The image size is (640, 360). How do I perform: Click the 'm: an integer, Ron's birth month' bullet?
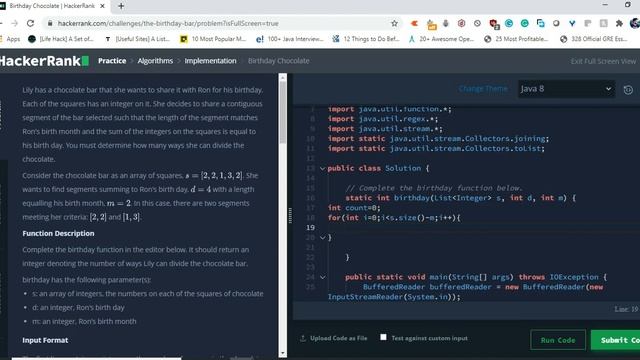point(84,321)
